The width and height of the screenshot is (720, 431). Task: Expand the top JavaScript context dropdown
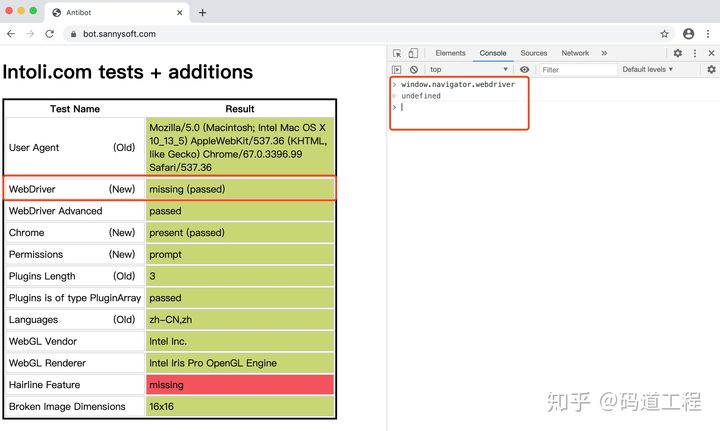468,69
